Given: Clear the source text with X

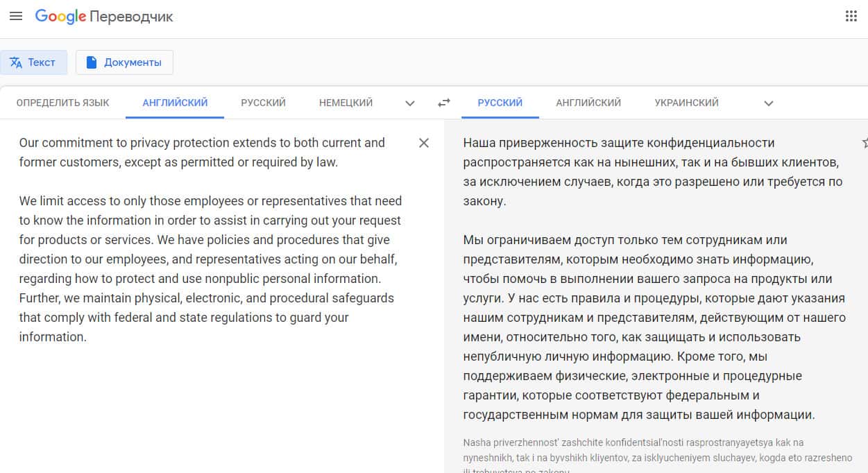Looking at the screenshot, I should tap(424, 143).
